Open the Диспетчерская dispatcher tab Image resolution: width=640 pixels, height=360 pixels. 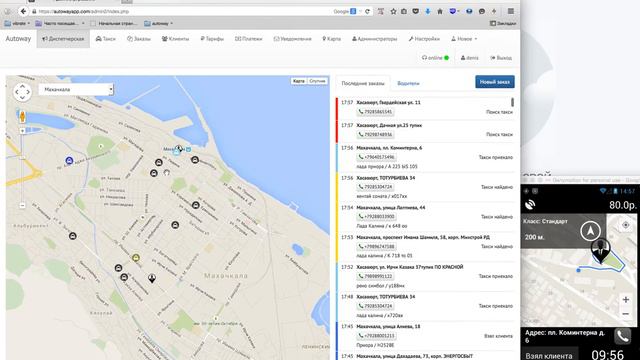click(63, 39)
